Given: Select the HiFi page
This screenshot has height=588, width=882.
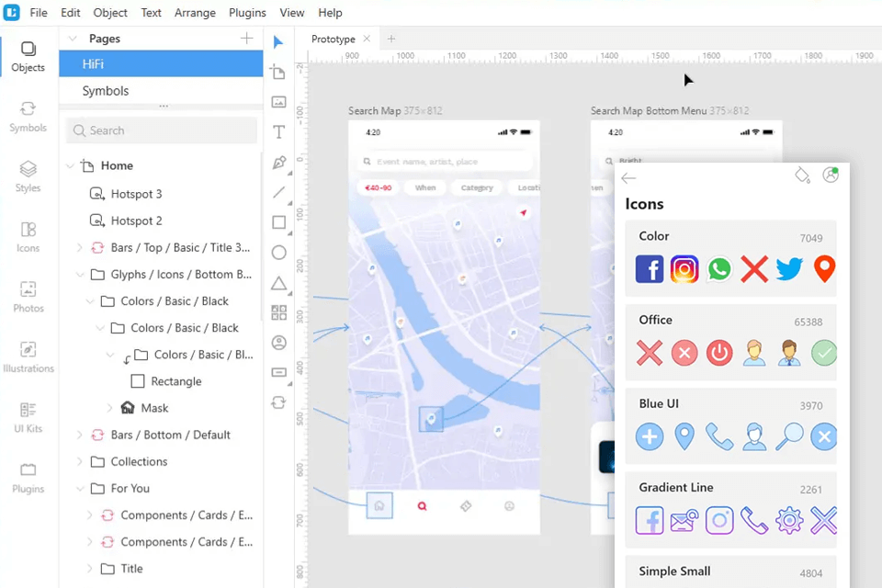Looking at the screenshot, I should click(x=161, y=63).
